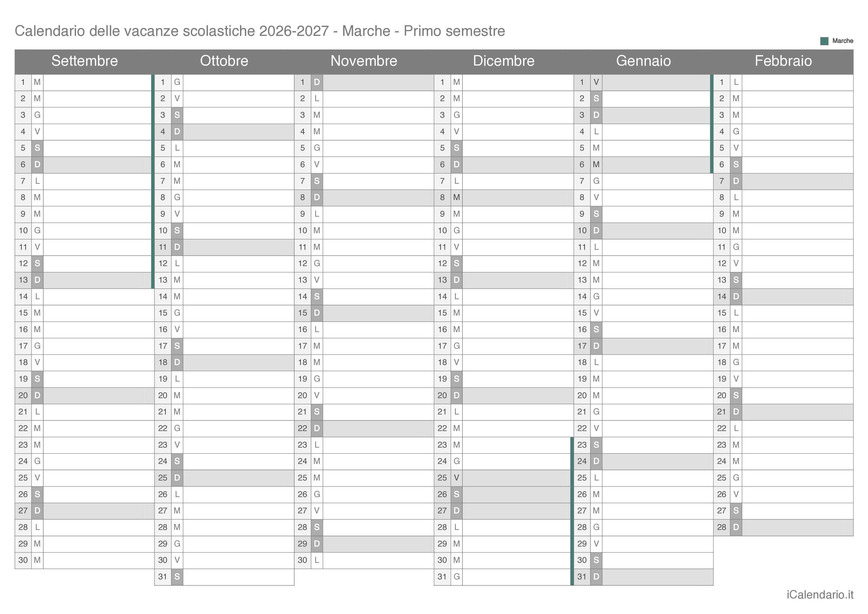Select day 30 in Settembre
The width and height of the screenshot is (868, 614).
(x=85, y=560)
